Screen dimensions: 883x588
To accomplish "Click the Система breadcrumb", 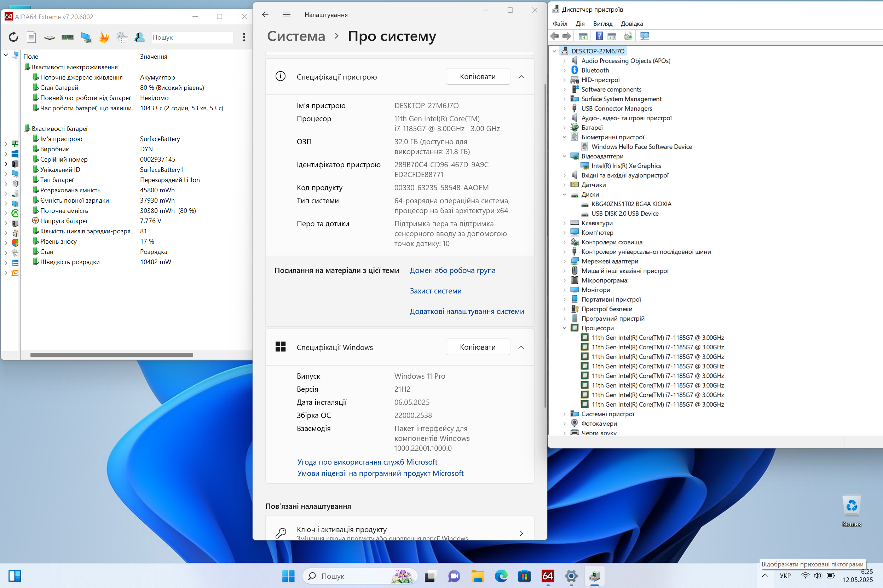I will pyautogui.click(x=296, y=36).
